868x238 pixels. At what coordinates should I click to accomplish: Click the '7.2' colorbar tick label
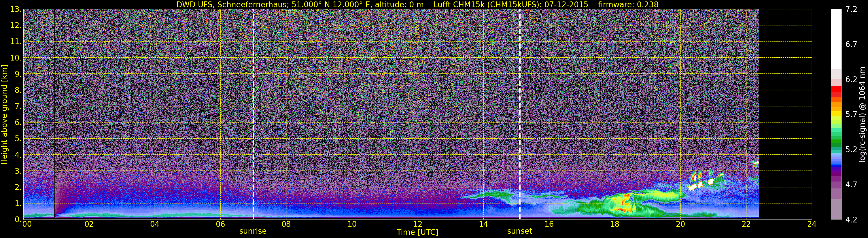click(x=851, y=10)
